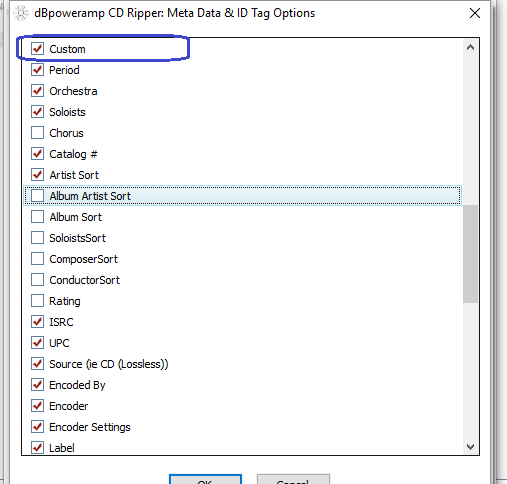Viewport: 507px width, 484px height.
Task: Uncheck the Custom tag checkbox
Action: coord(37,49)
